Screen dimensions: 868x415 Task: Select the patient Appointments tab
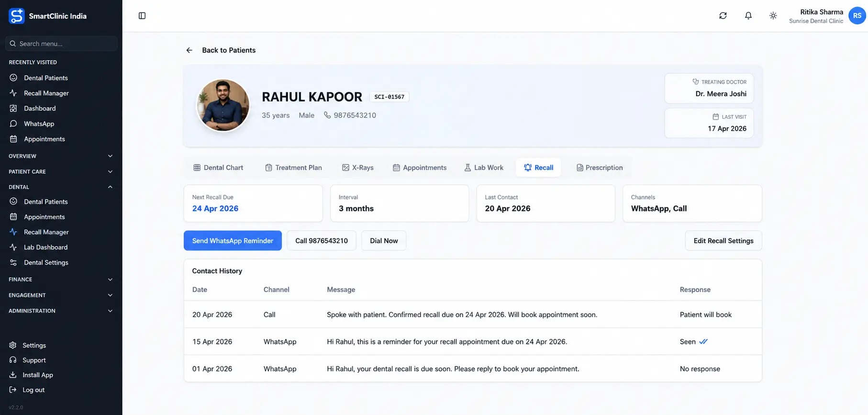(420, 168)
